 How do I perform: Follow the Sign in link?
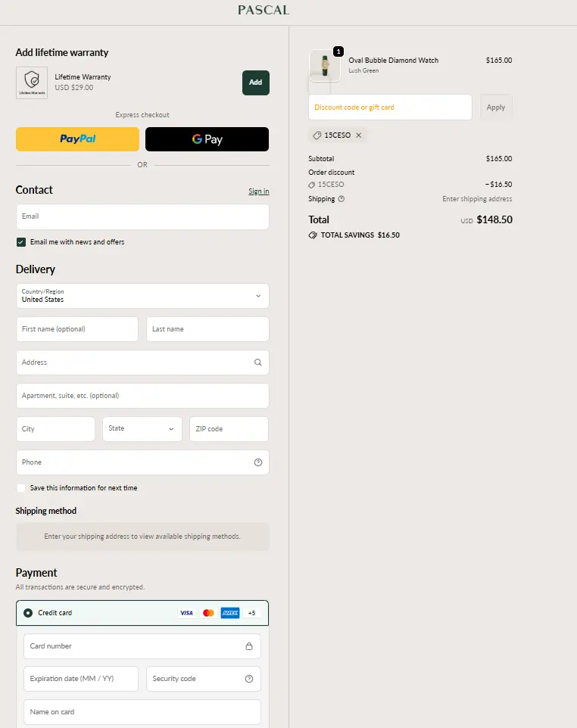click(x=258, y=191)
